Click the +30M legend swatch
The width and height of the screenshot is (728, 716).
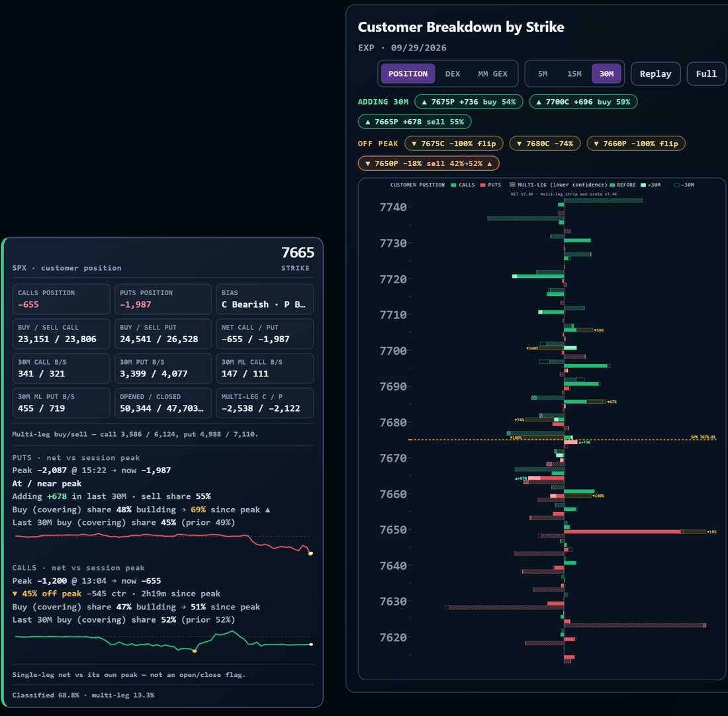coord(643,185)
